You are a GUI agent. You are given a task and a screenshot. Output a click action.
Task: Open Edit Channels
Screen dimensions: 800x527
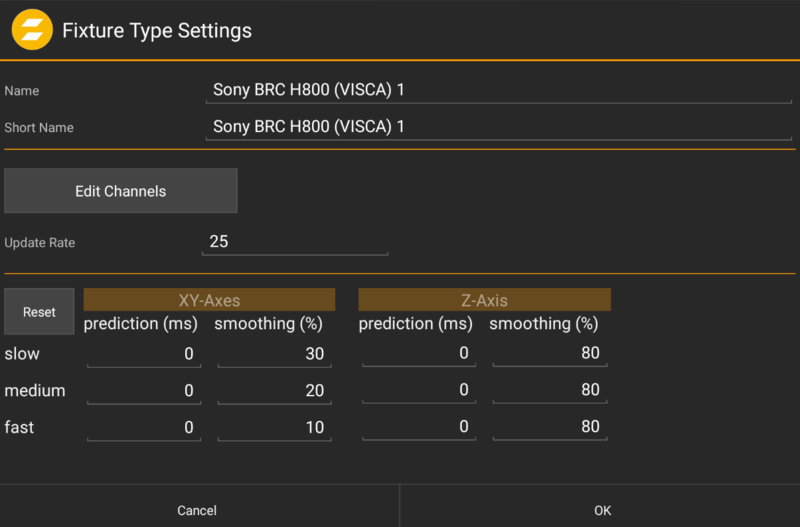pyautogui.click(x=121, y=191)
